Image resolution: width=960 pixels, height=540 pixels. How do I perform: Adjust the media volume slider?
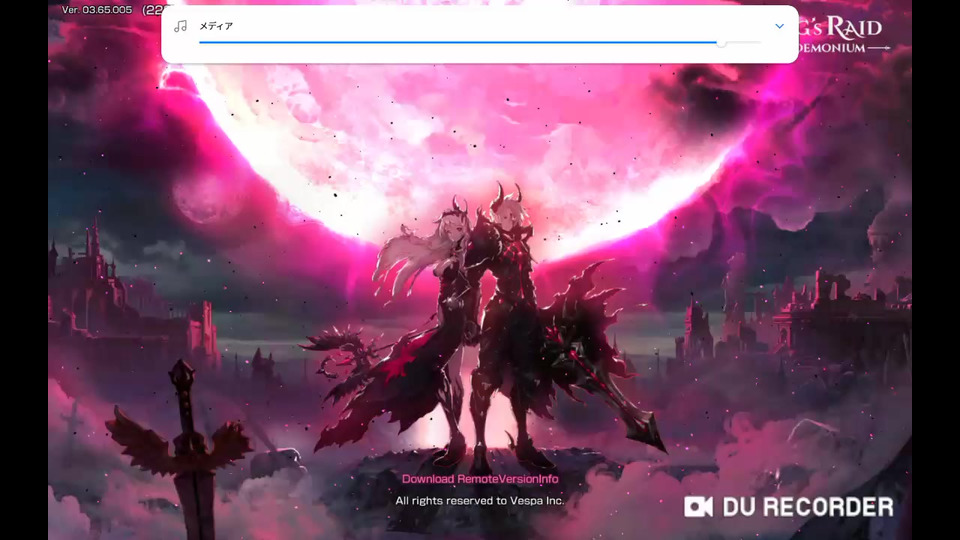tap(480, 43)
